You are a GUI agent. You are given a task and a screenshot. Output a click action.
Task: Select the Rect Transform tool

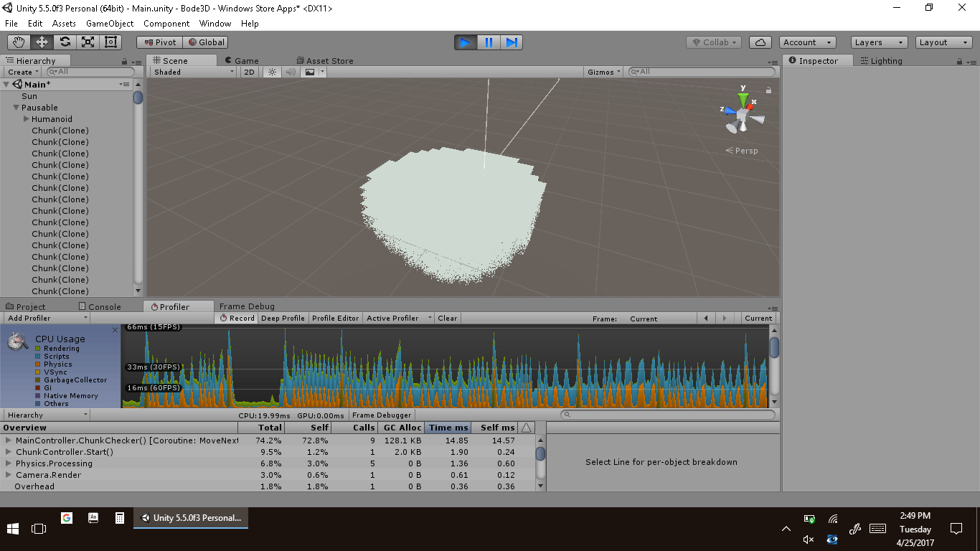coord(110,42)
